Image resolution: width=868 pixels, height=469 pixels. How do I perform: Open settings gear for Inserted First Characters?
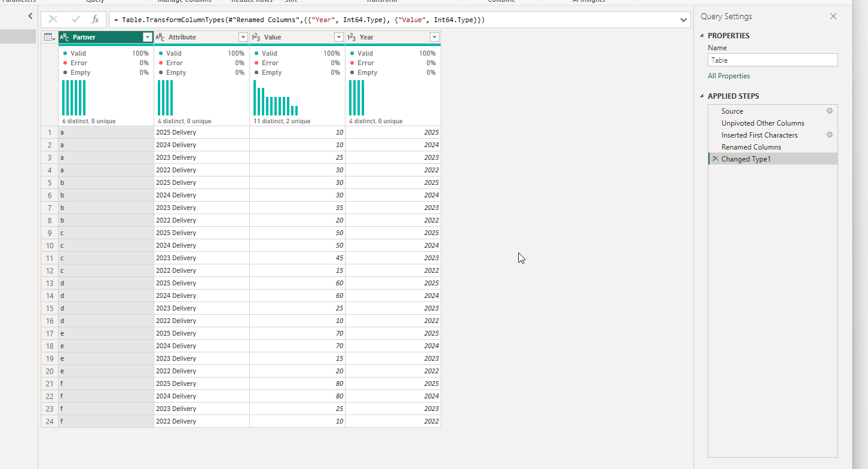(x=830, y=135)
